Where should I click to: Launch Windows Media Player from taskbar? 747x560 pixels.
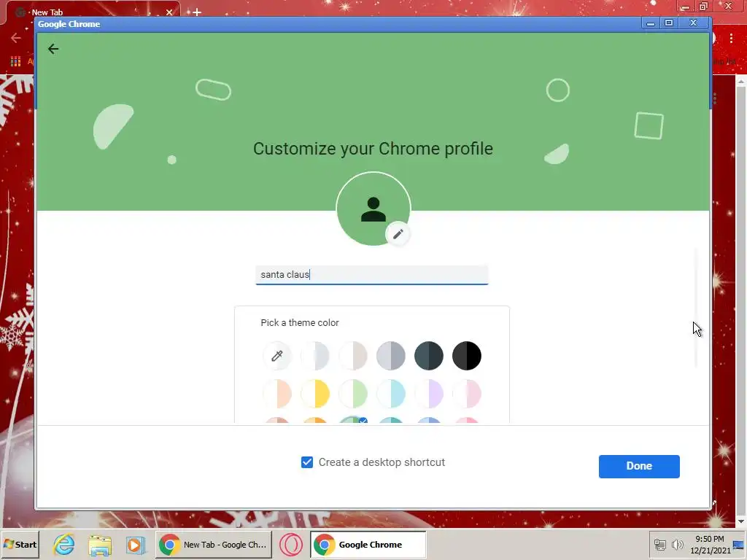click(x=135, y=545)
